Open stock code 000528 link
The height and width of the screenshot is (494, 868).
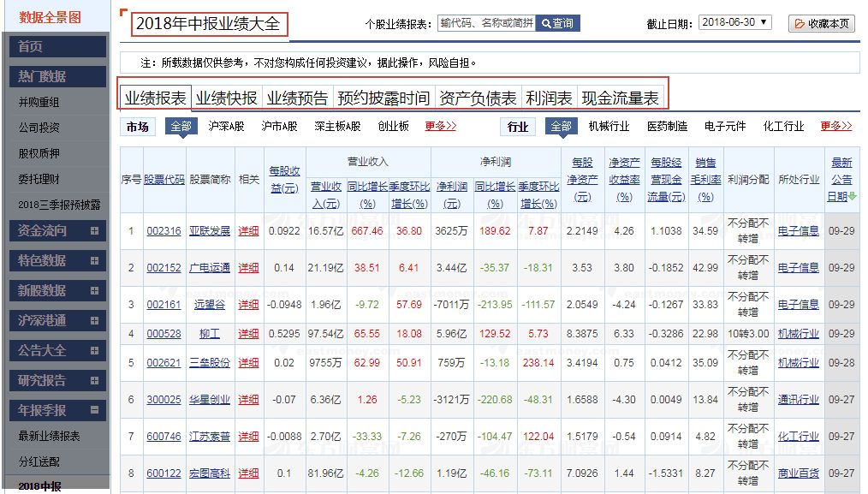click(x=163, y=334)
